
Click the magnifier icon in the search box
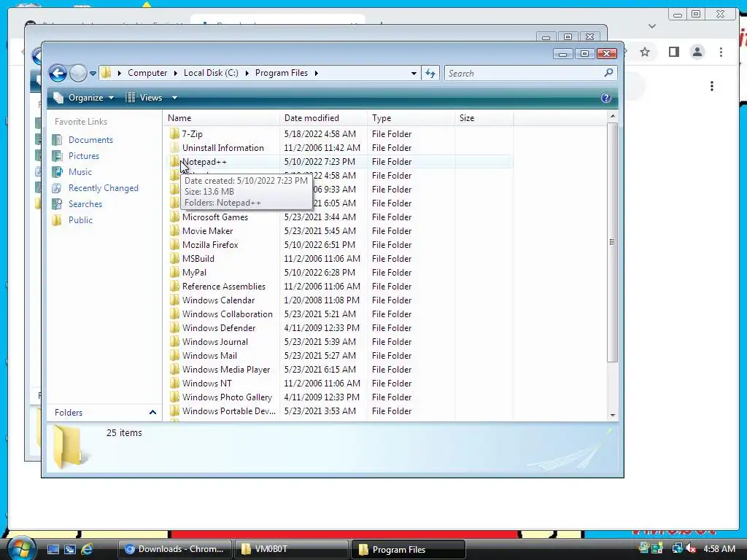(608, 73)
